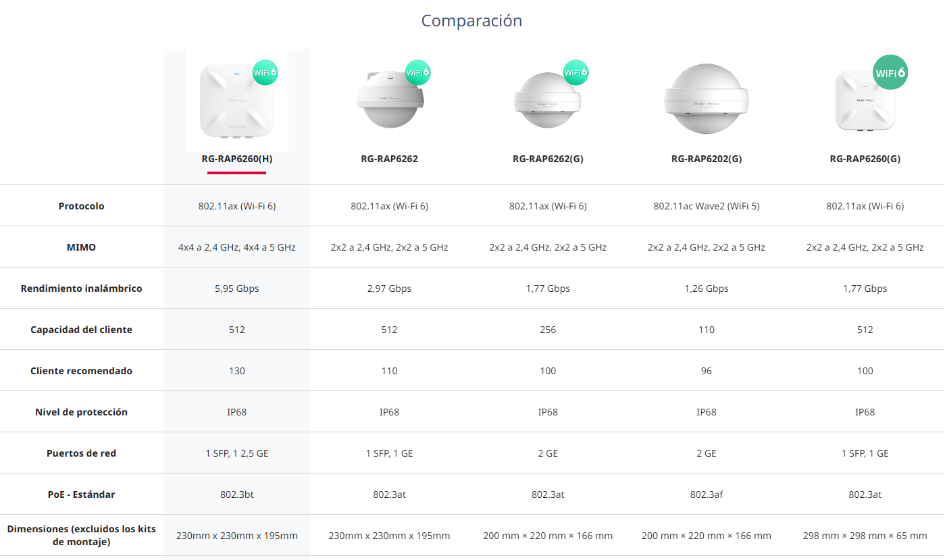Click the Comparación heading
Viewport: 947px width, 560px height.
click(471, 21)
